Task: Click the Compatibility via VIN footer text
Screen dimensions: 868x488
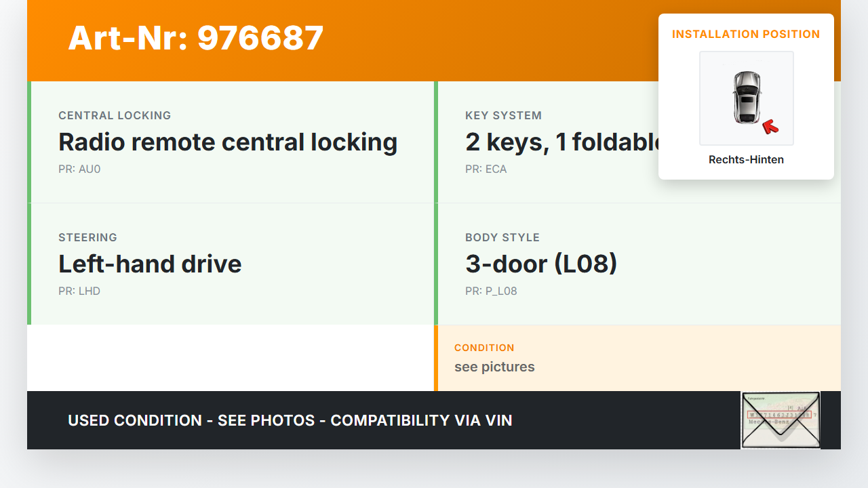Action: pyautogui.click(x=420, y=420)
